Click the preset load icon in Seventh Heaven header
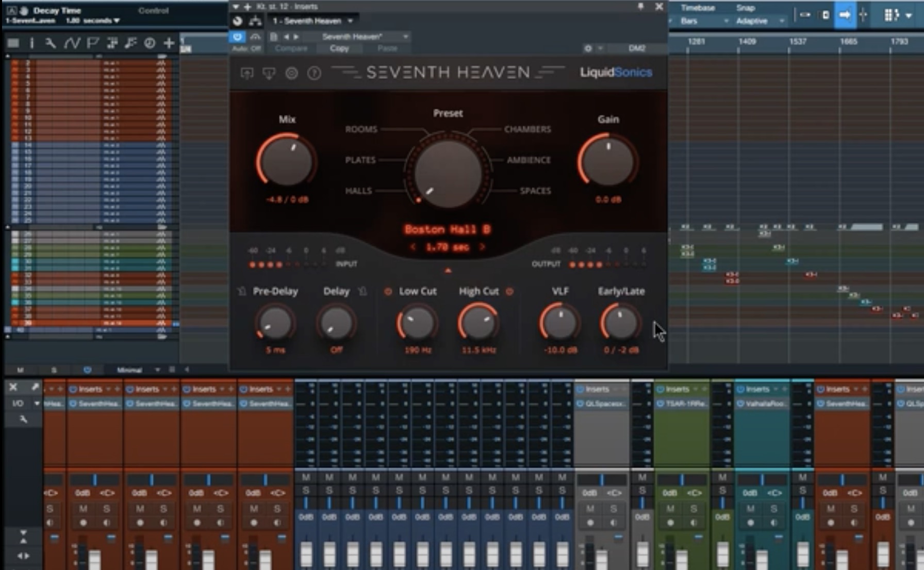The width and height of the screenshot is (924, 570). [247, 73]
